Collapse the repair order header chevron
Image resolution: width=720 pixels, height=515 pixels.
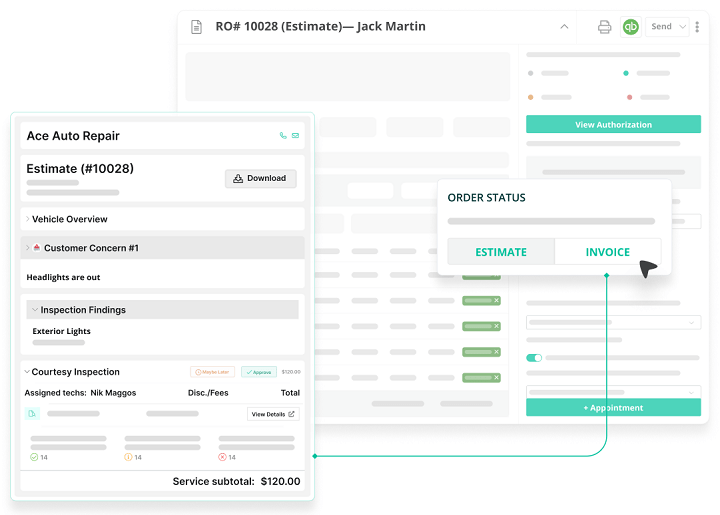pos(564,27)
